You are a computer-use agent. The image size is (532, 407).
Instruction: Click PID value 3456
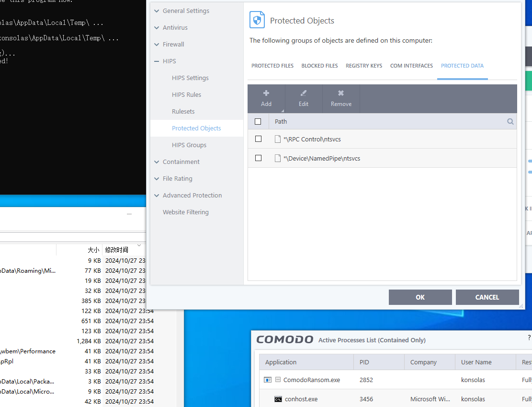tap(366, 399)
